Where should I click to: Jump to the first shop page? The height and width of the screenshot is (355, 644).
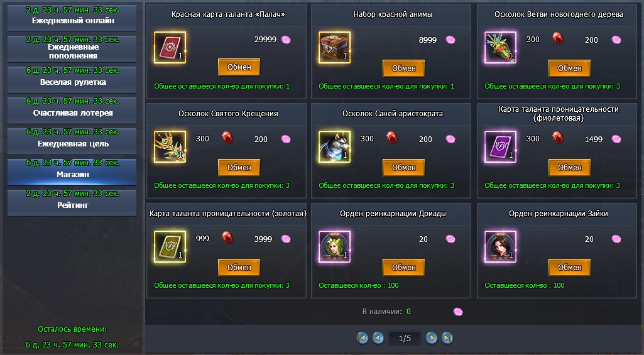tap(363, 338)
